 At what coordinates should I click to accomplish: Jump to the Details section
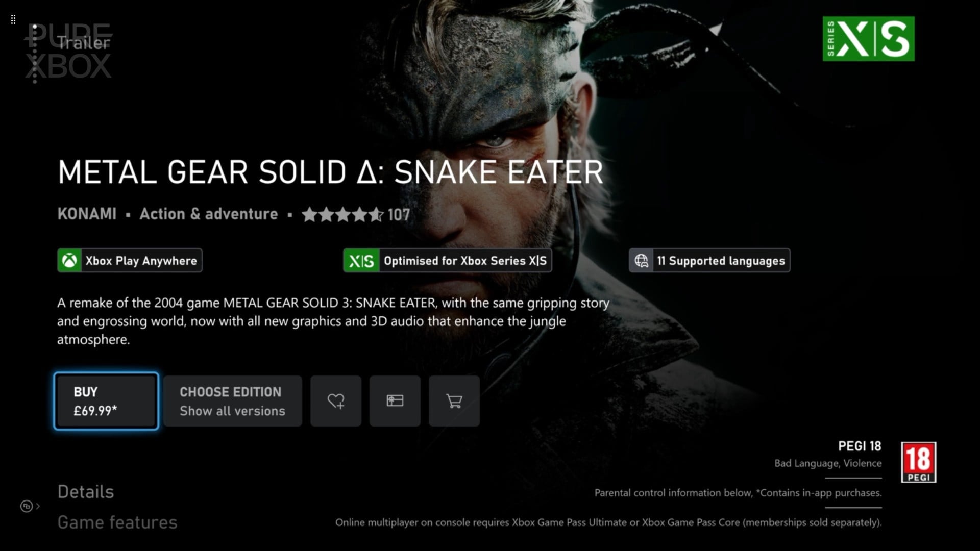[x=86, y=492]
